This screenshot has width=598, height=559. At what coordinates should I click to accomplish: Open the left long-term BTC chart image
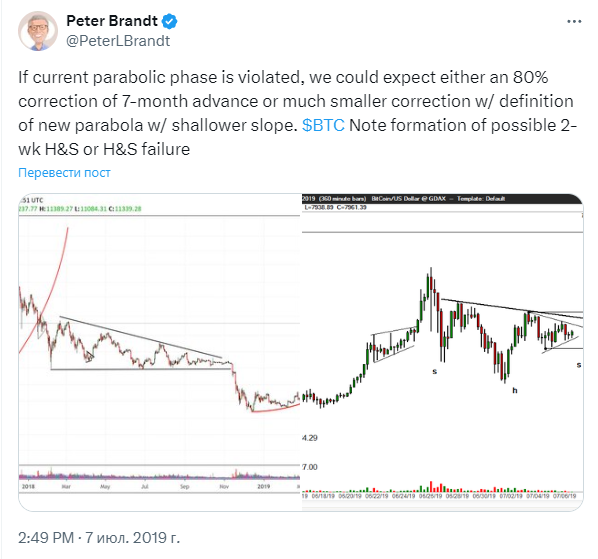pos(159,352)
